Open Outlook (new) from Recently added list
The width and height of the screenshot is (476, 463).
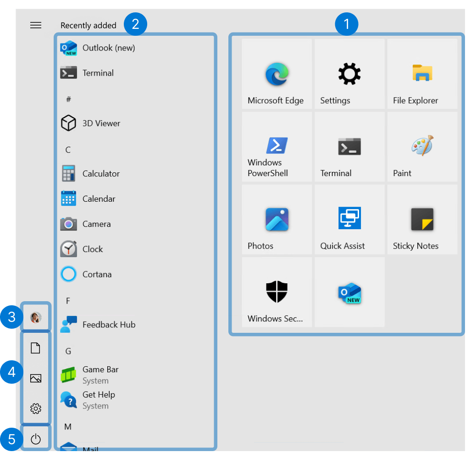[135, 48]
